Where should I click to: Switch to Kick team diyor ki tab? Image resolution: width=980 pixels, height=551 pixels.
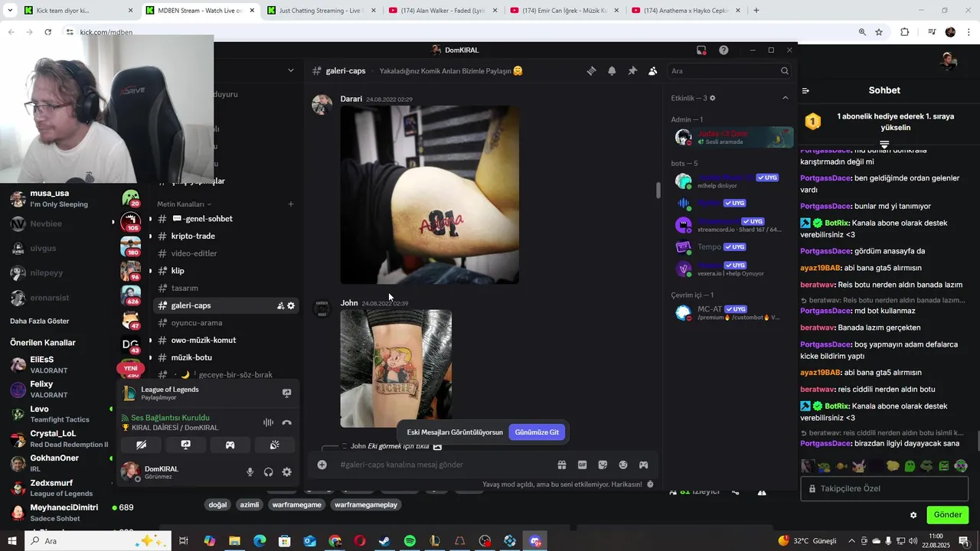pyautogui.click(x=78, y=11)
